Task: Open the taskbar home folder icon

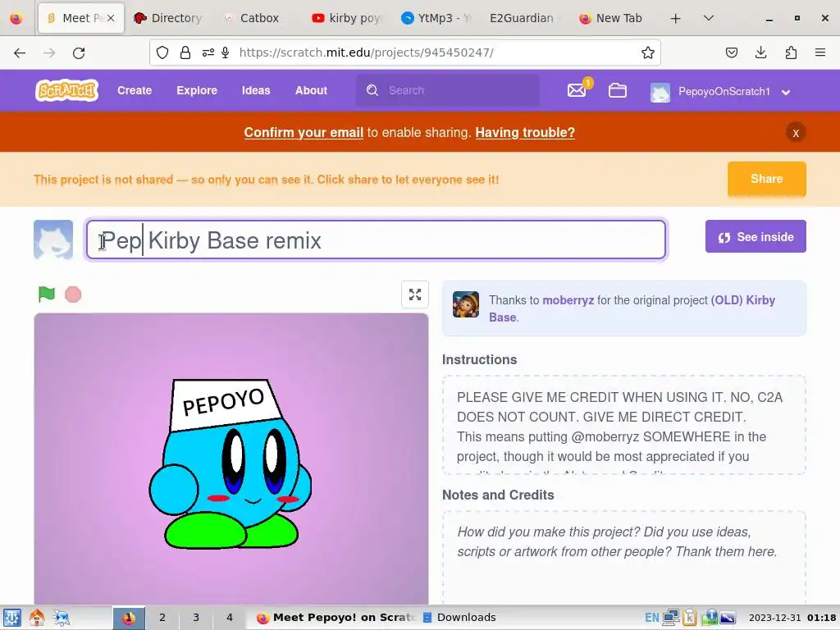Action: (x=37, y=618)
